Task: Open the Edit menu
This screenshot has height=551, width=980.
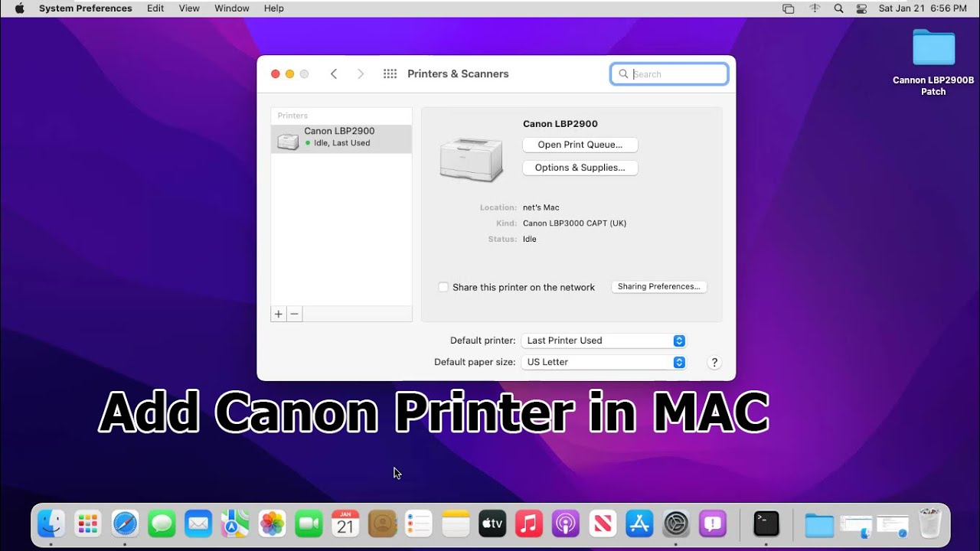Action: pyautogui.click(x=155, y=8)
